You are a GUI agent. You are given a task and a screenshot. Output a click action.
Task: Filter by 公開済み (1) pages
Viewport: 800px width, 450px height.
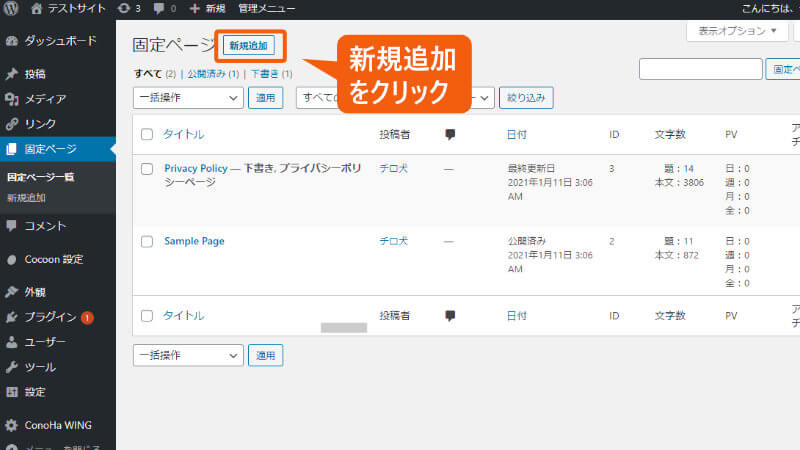point(213,74)
